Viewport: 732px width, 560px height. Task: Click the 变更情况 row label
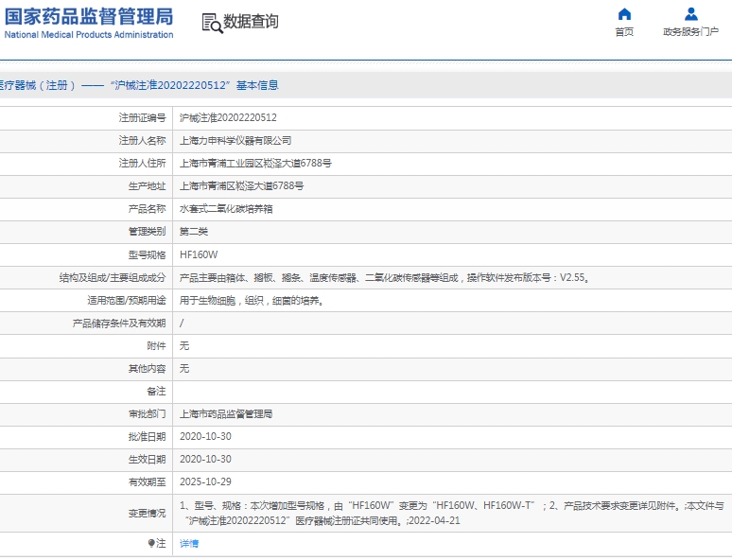(x=147, y=514)
